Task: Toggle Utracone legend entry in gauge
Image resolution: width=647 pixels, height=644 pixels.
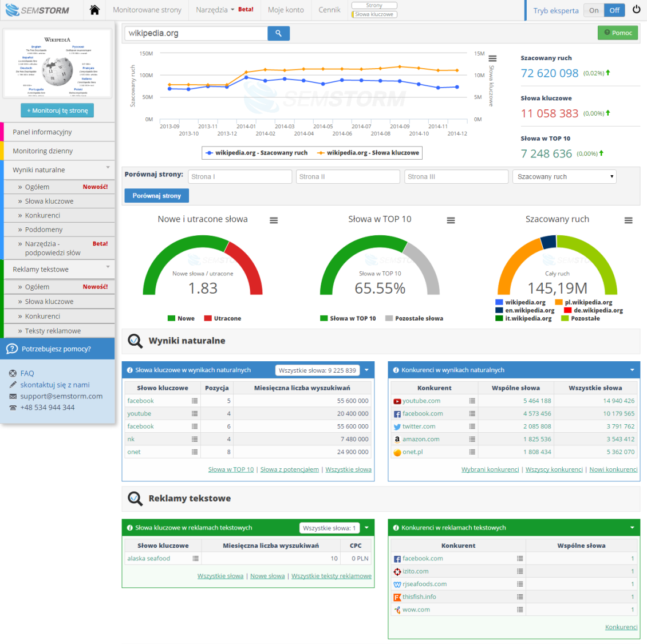Action: click(x=222, y=318)
